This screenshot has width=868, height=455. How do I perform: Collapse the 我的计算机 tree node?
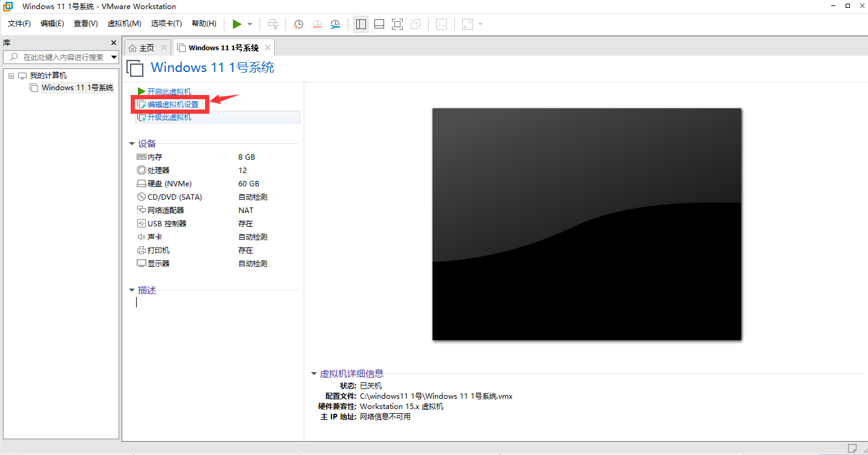click(x=11, y=76)
